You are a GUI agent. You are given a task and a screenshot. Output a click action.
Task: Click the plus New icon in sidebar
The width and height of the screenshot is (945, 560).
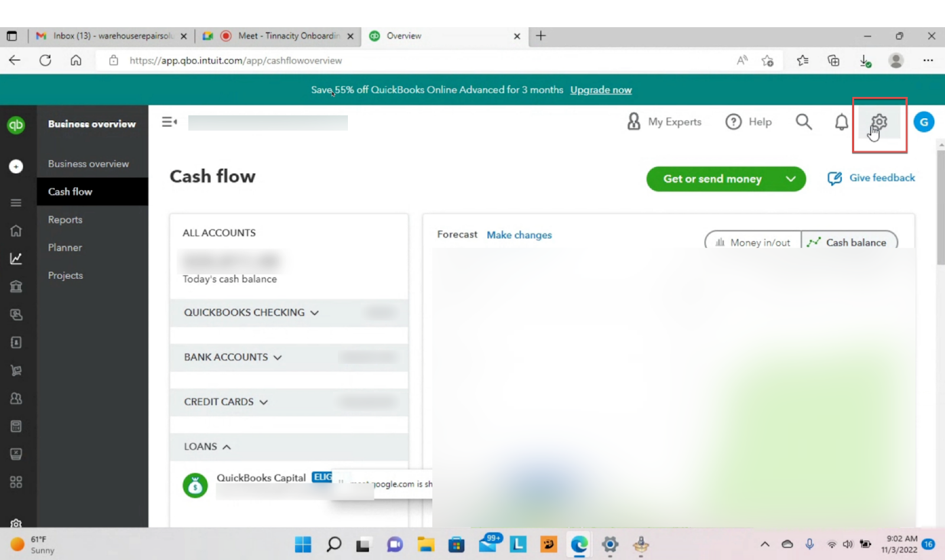pos(16,167)
